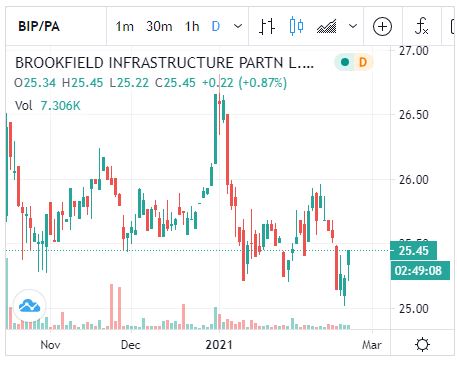Open the indicators fx menu
Image resolution: width=457 pixels, height=366 pixels.
(x=421, y=26)
